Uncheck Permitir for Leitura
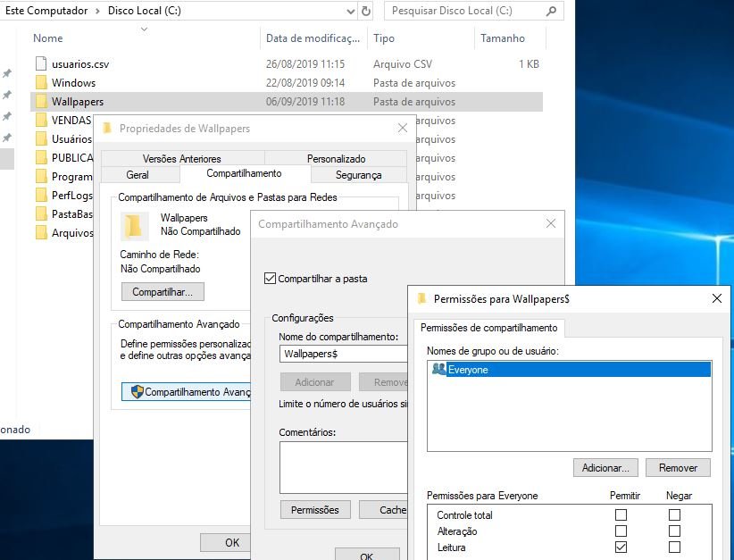This screenshot has height=560, width=734. [x=621, y=547]
